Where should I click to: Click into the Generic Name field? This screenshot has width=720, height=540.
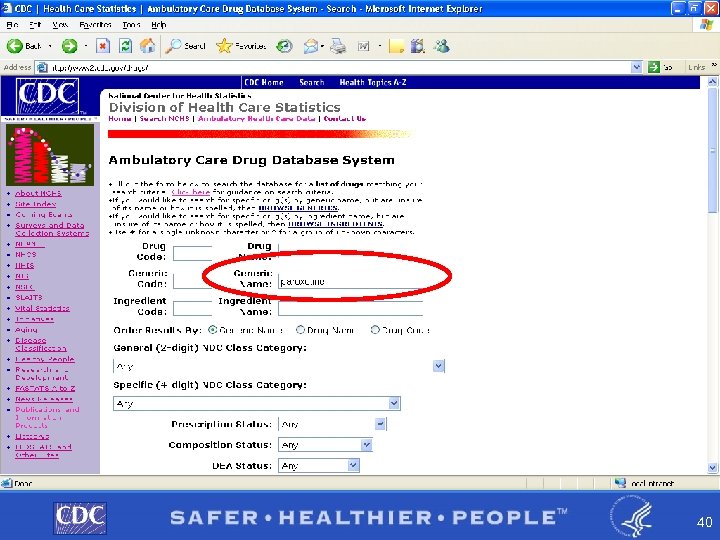[350, 281]
